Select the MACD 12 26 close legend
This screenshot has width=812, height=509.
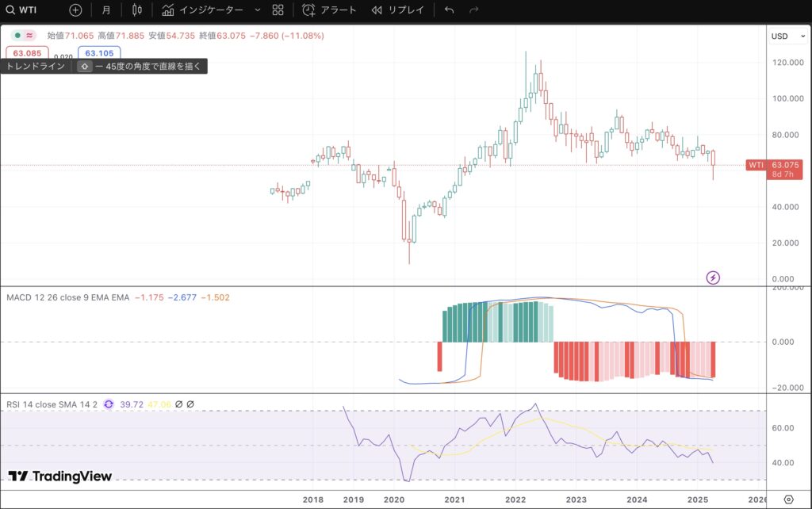(68, 297)
